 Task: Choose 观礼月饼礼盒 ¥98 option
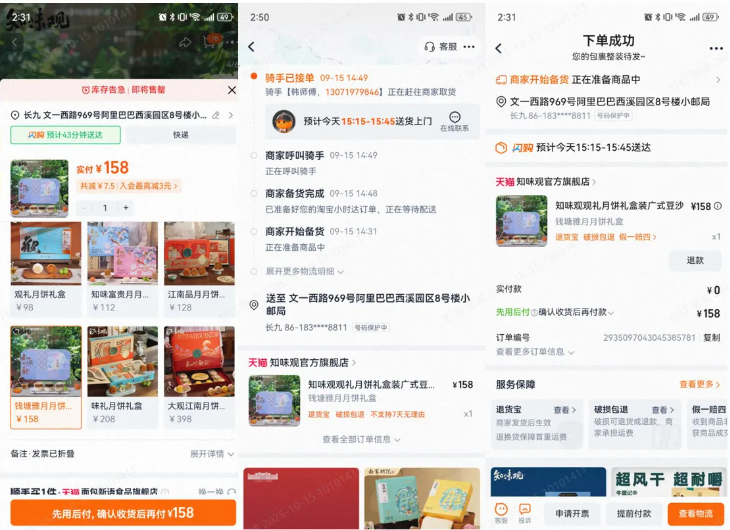pos(46,268)
